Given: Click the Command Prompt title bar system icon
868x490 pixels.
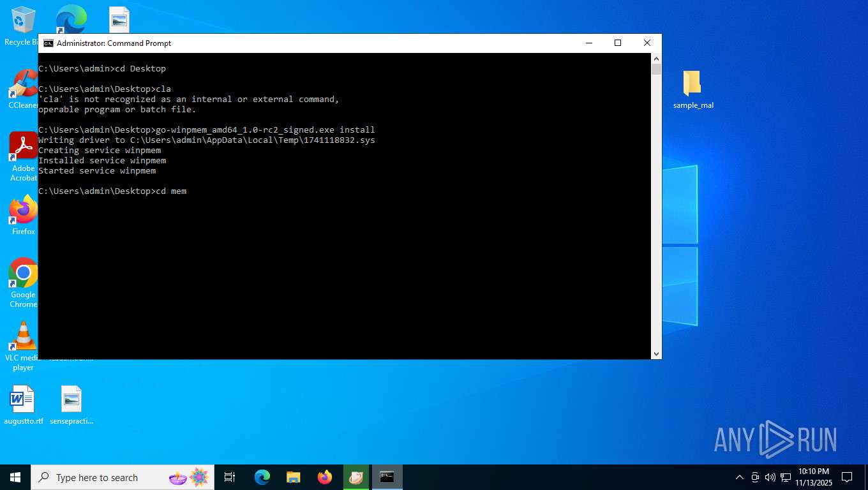Looking at the screenshot, I should pos(49,43).
